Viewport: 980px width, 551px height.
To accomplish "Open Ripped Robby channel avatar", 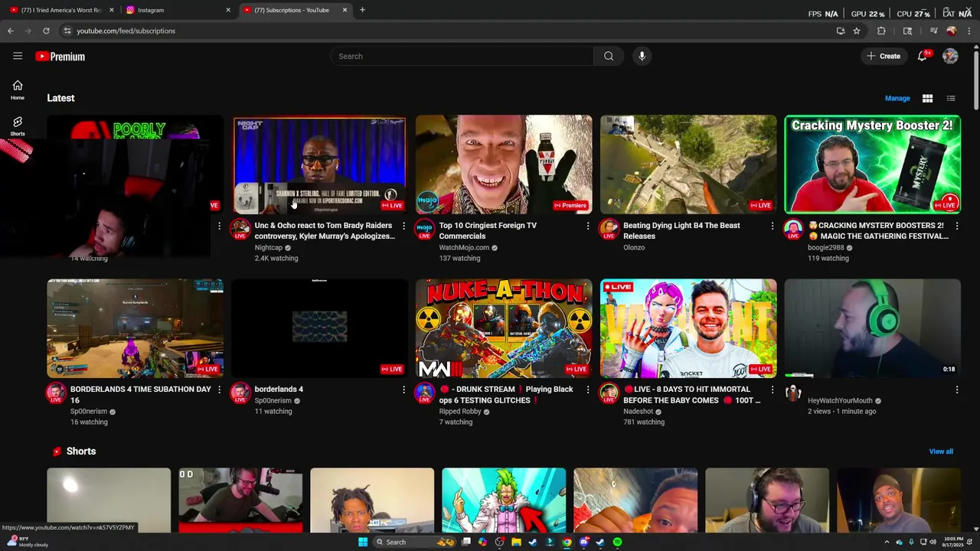I will tap(425, 392).
